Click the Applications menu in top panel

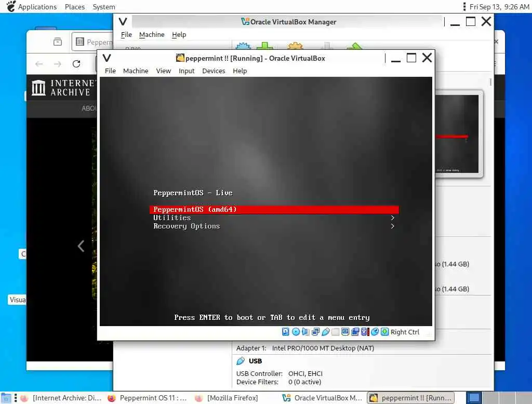click(37, 7)
